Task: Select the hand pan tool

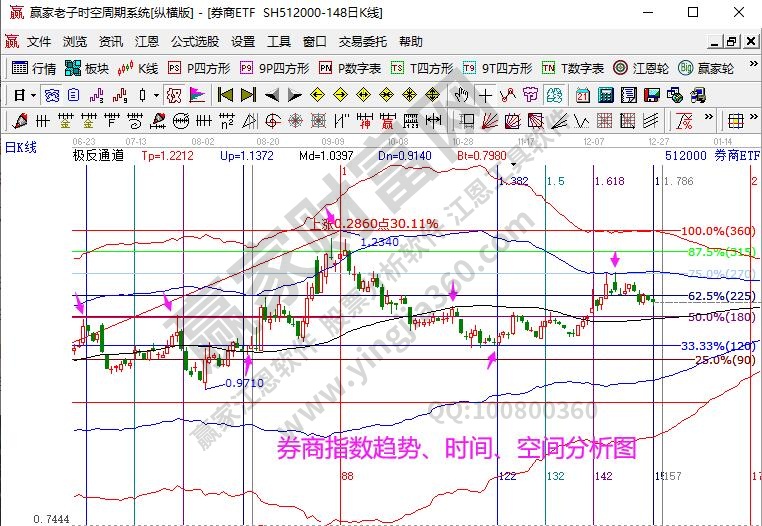Action: [x=461, y=95]
